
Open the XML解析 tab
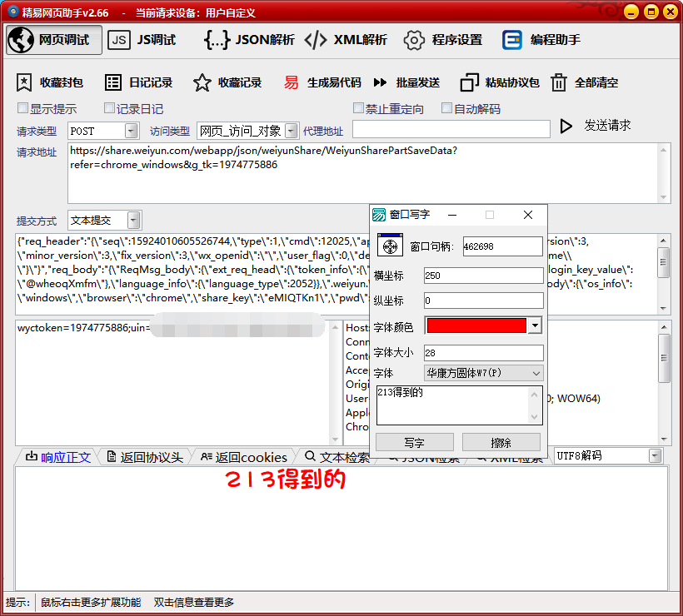346,40
